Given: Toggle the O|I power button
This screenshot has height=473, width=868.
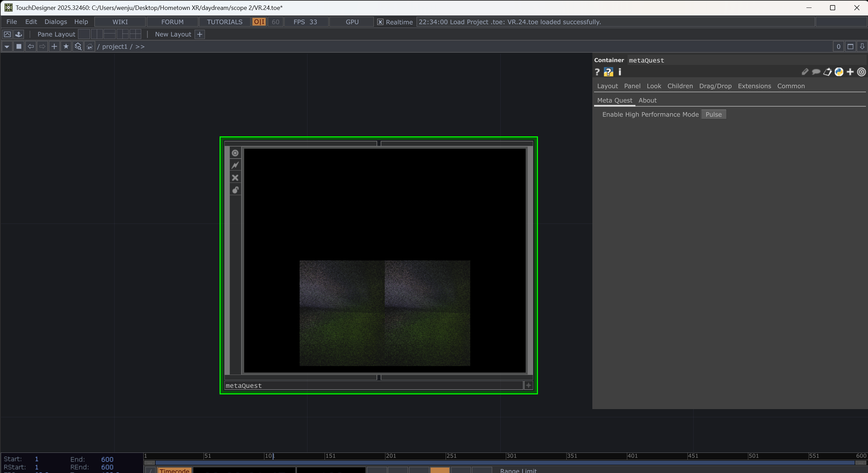Looking at the screenshot, I should coord(259,22).
